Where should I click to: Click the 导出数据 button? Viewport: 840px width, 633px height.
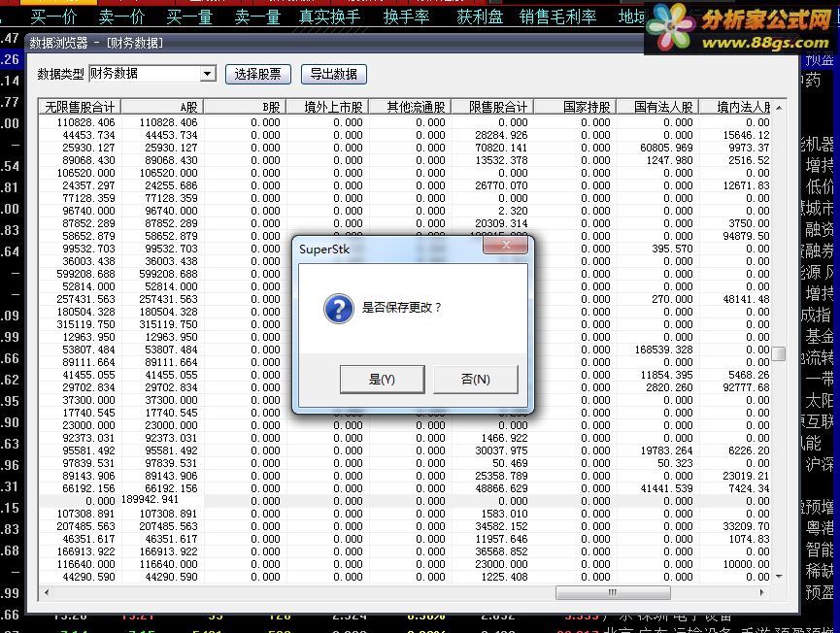334,74
